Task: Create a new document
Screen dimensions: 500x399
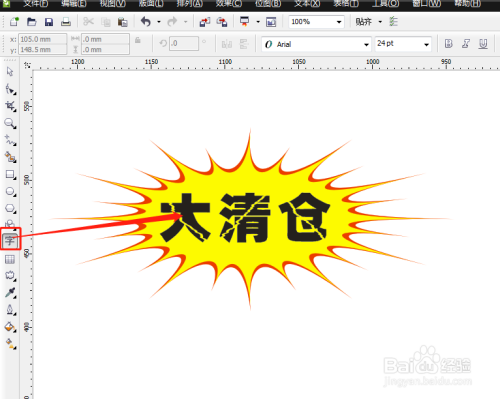Action: tap(14, 22)
